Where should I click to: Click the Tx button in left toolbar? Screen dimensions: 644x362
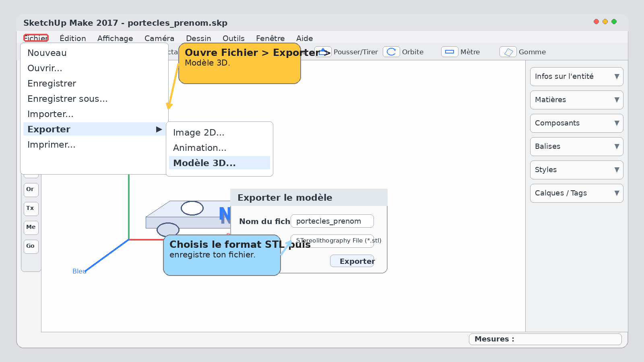click(x=31, y=208)
